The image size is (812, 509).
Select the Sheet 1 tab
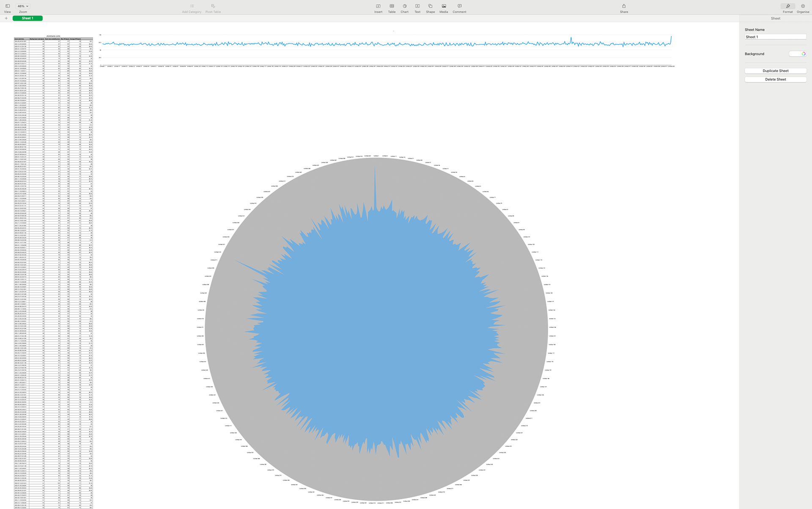(27, 18)
